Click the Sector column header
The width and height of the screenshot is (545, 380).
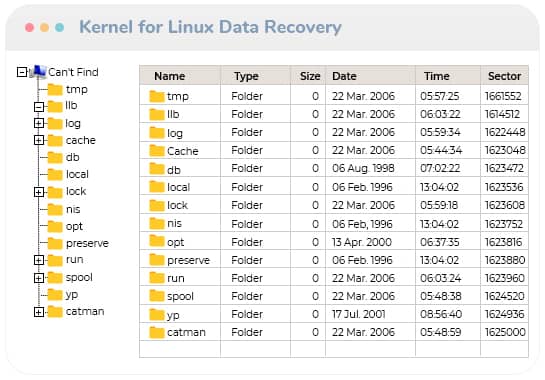(x=504, y=76)
